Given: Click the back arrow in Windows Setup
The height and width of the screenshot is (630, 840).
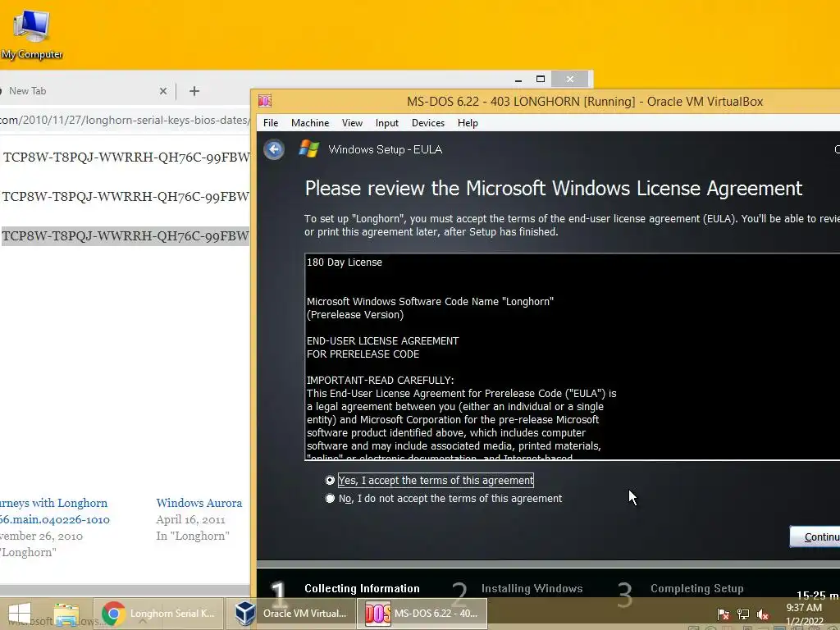Looking at the screenshot, I should [x=274, y=149].
